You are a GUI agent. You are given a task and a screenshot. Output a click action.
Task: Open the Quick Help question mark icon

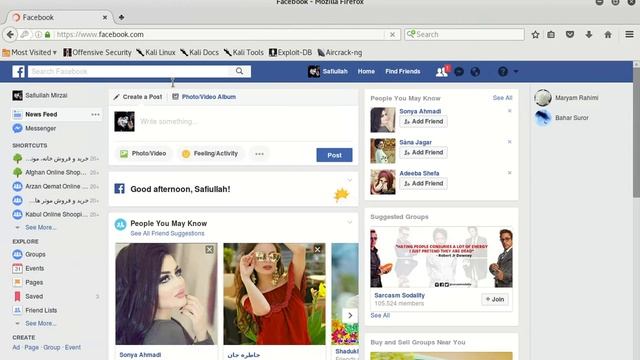pos(503,72)
